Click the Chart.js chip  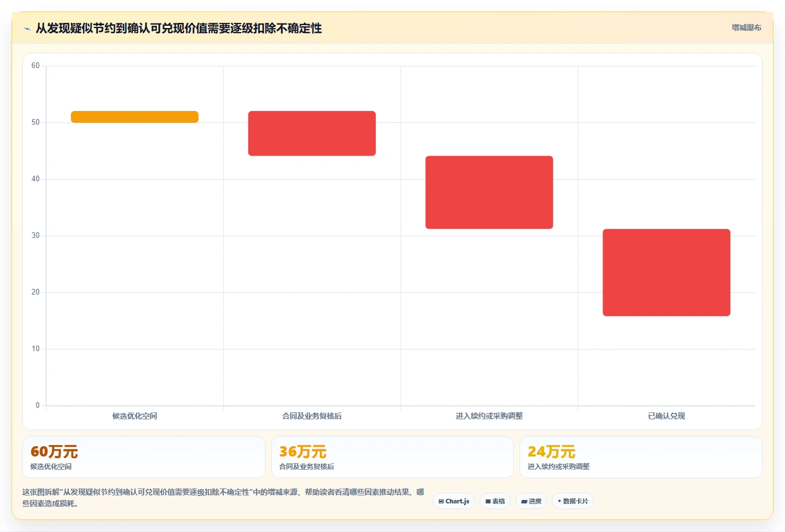[x=454, y=501]
